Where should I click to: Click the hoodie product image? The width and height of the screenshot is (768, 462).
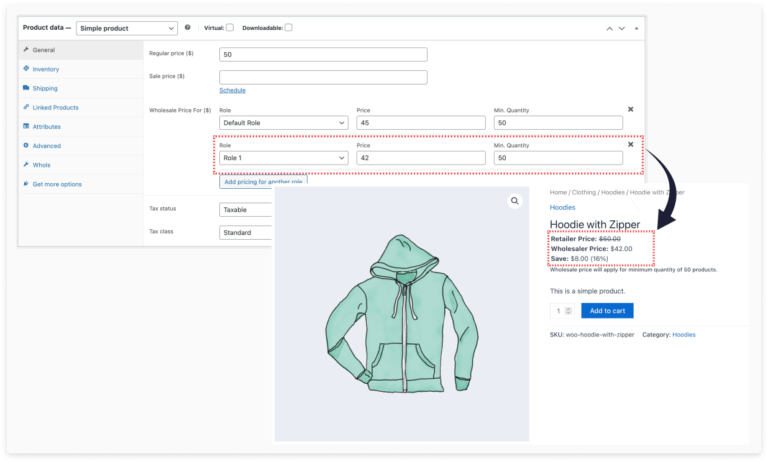402,314
